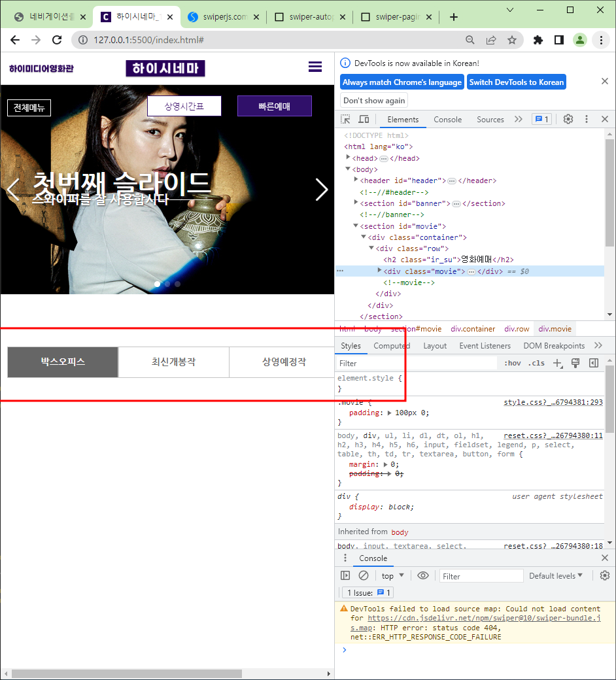This screenshot has height=680, width=616.
Task: Collapse the div.row node
Action: click(x=371, y=248)
